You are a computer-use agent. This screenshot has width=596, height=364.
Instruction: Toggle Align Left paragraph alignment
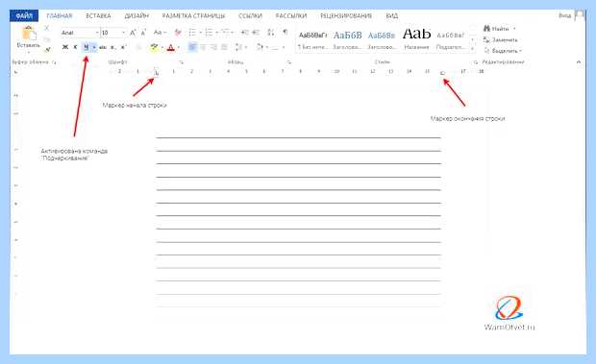coord(192,47)
